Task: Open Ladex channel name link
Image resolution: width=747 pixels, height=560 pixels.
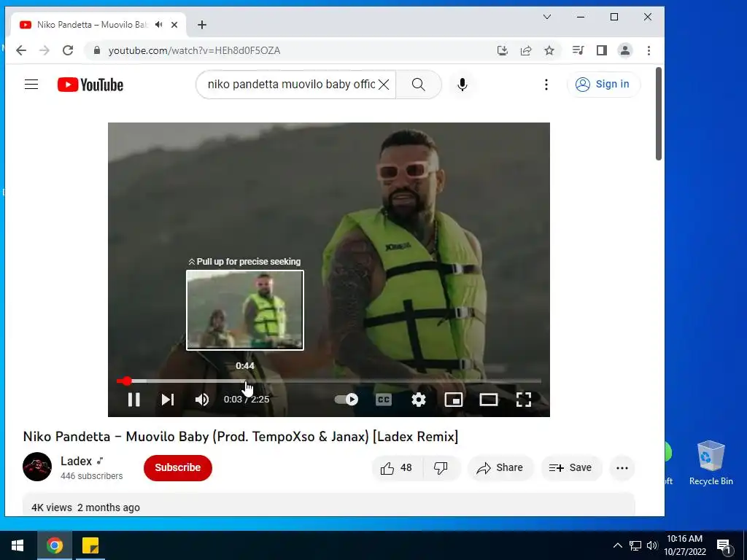Action: (76, 461)
